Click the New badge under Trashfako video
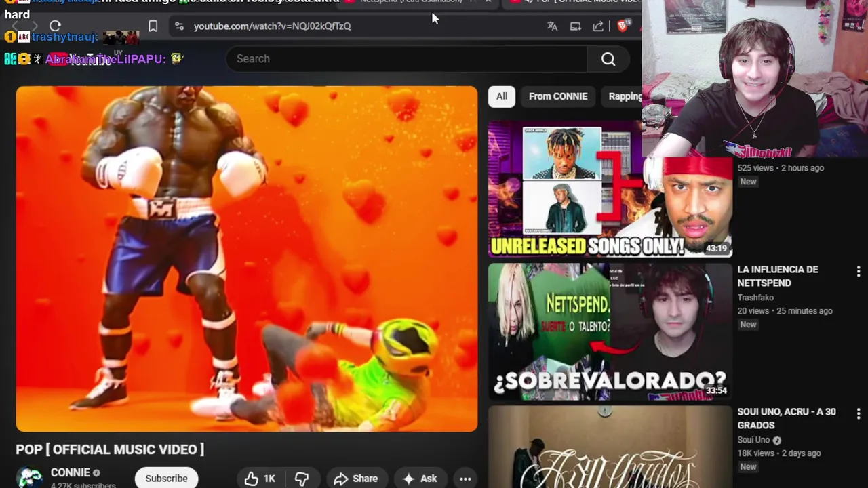 (x=748, y=325)
